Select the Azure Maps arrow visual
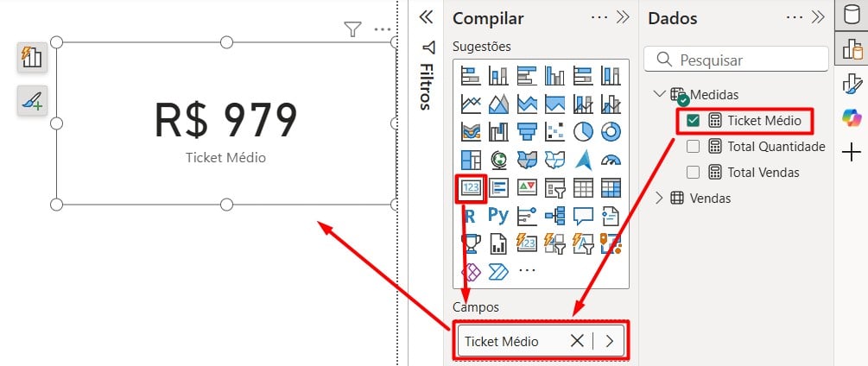 [x=583, y=160]
